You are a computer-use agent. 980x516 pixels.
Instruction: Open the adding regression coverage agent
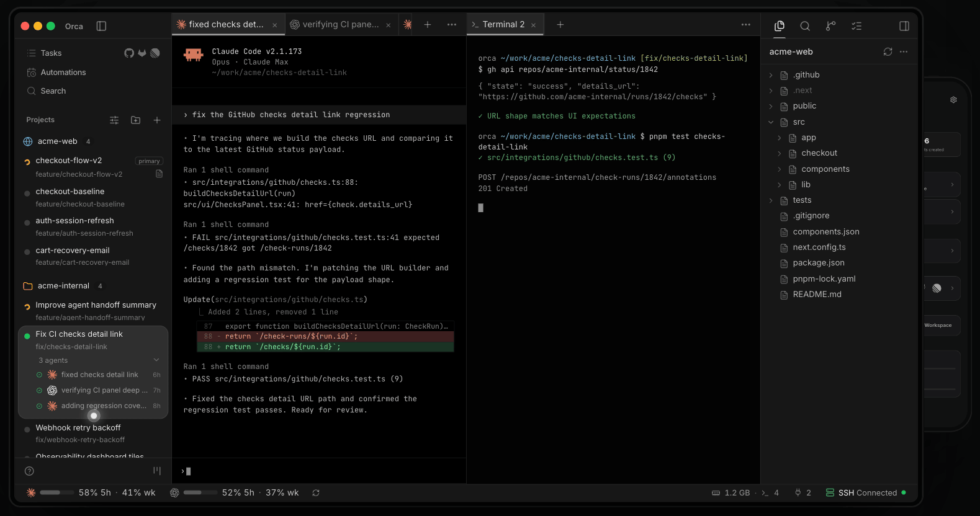[x=99, y=406]
